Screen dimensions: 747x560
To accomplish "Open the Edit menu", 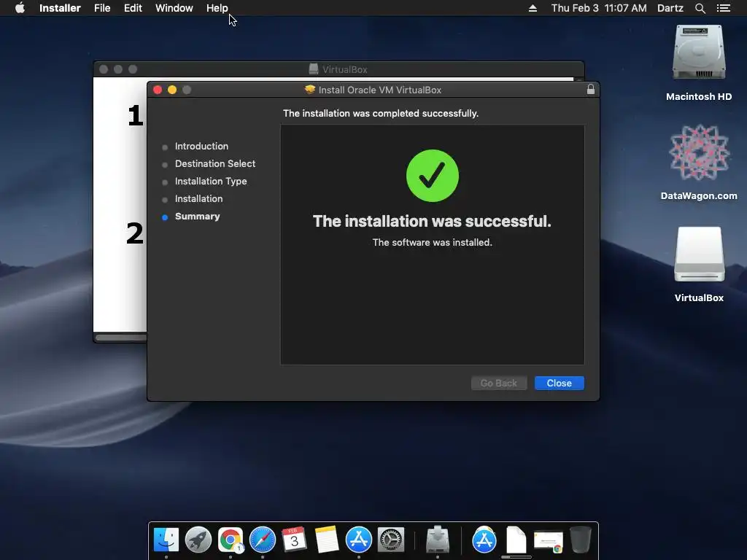I will (133, 8).
